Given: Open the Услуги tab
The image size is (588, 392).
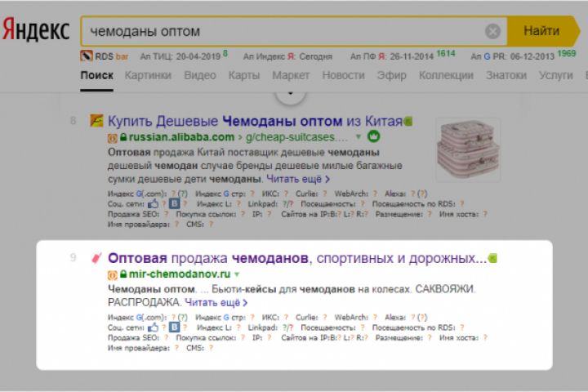Looking at the screenshot, I should tap(556, 75).
